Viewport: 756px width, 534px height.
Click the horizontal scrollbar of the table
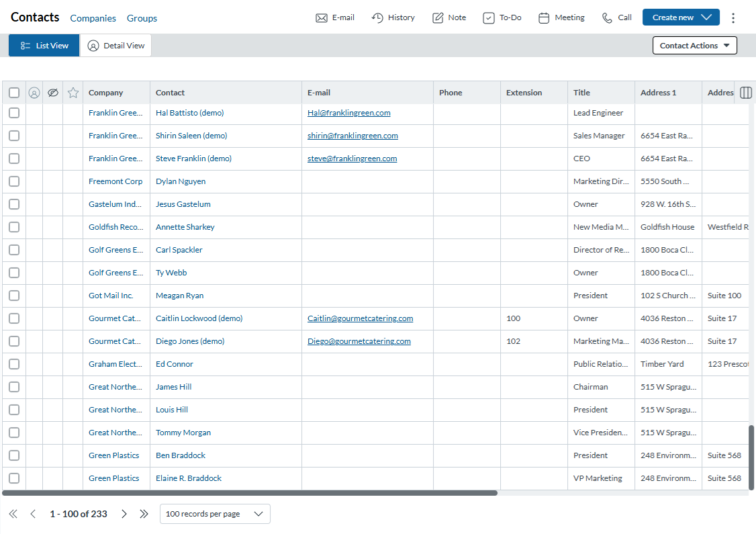tap(250, 493)
